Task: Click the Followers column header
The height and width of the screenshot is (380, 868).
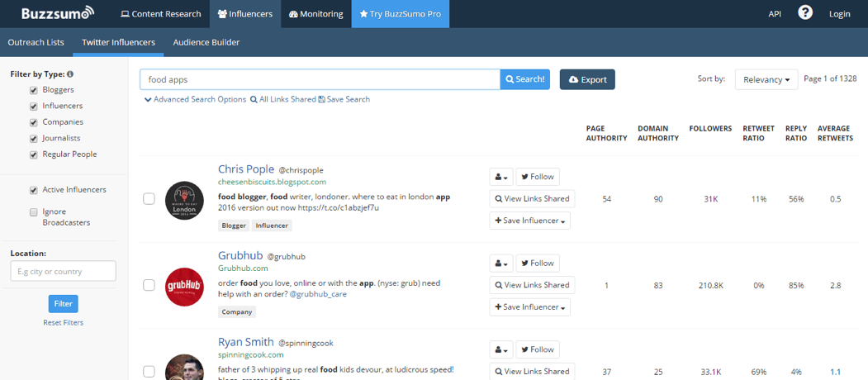Action: pyautogui.click(x=710, y=129)
